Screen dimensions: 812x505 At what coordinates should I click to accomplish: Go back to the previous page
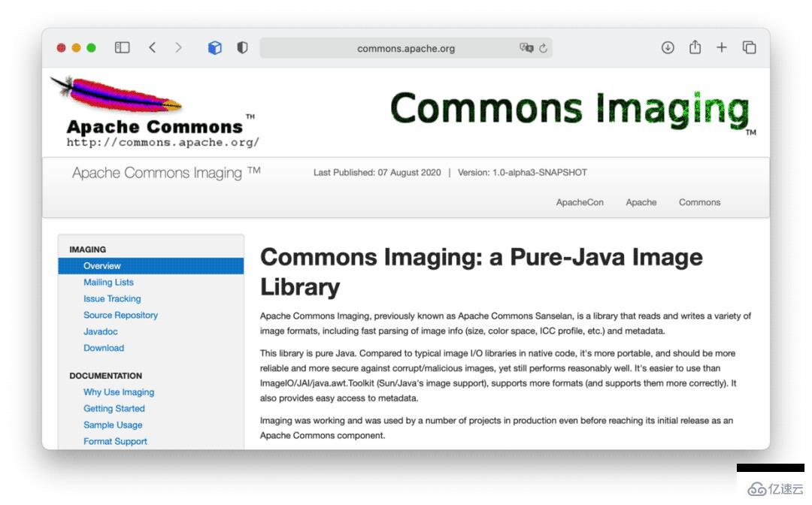pyautogui.click(x=152, y=47)
